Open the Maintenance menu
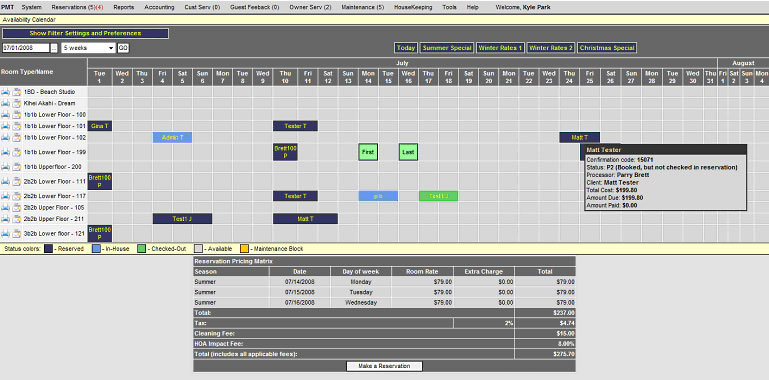Image resolution: width=769 pixels, height=380 pixels. click(x=362, y=7)
